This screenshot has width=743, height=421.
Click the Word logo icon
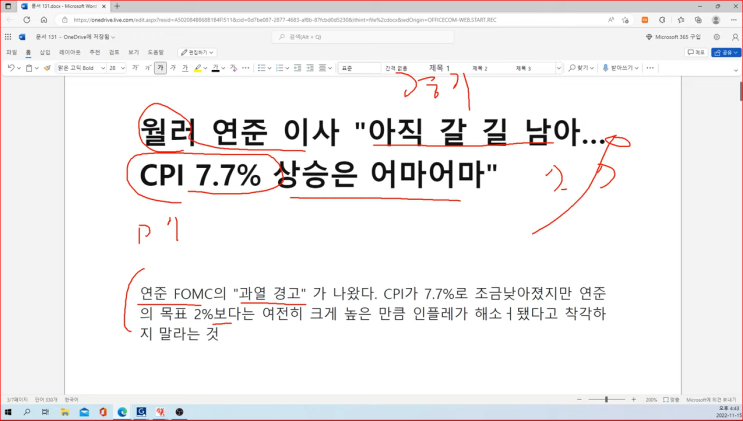point(22,37)
